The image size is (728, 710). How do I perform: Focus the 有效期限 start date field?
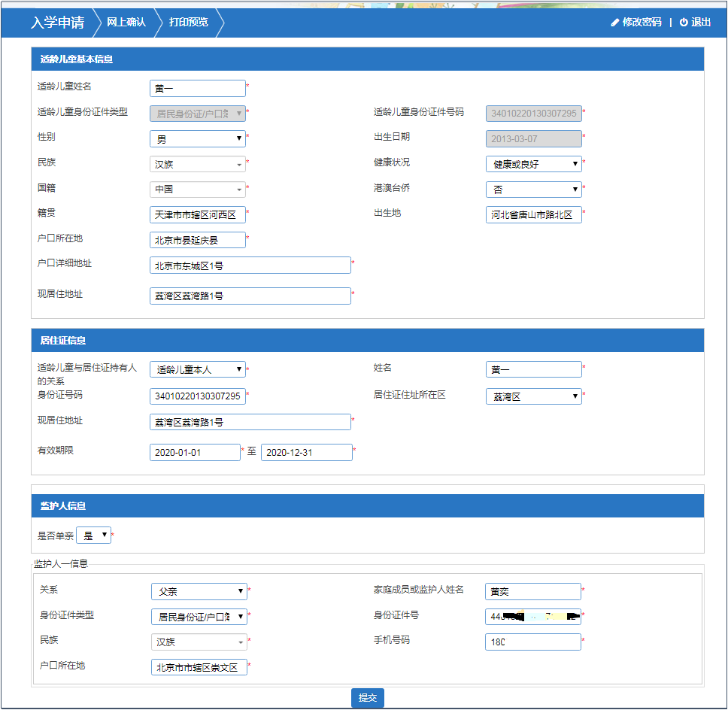click(x=195, y=453)
